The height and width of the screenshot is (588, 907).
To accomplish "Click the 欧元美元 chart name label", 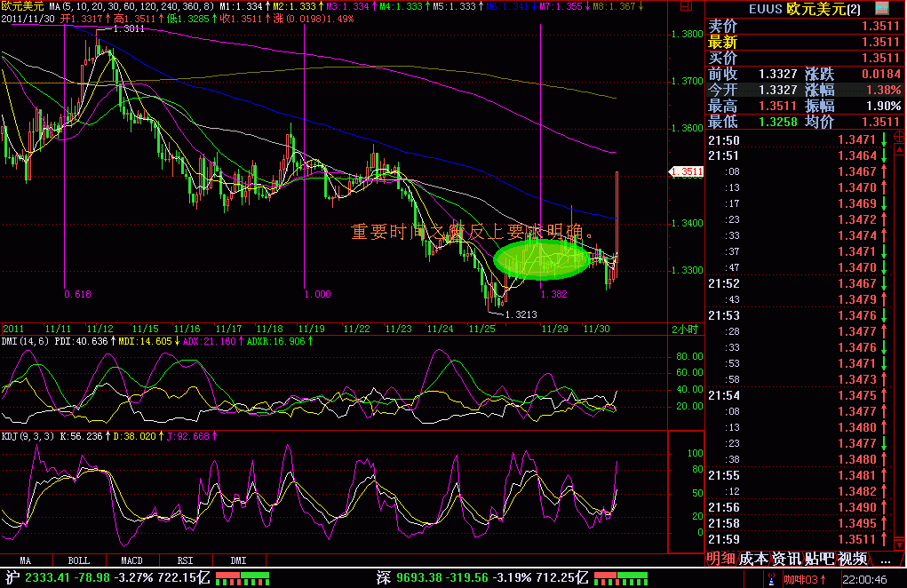I will pyautogui.click(x=22, y=6).
